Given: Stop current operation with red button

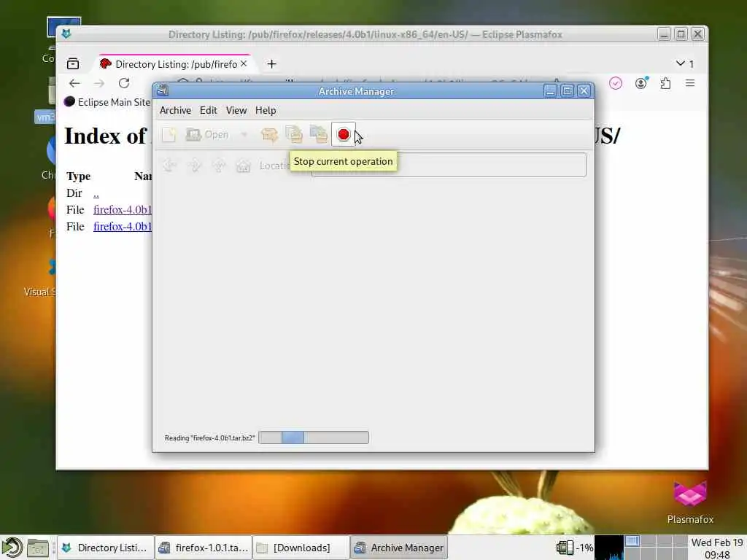Looking at the screenshot, I should tap(343, 135).
